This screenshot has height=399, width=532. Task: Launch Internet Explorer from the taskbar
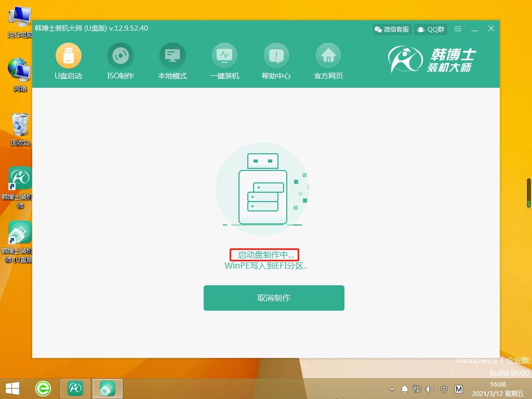pos(43,388)
